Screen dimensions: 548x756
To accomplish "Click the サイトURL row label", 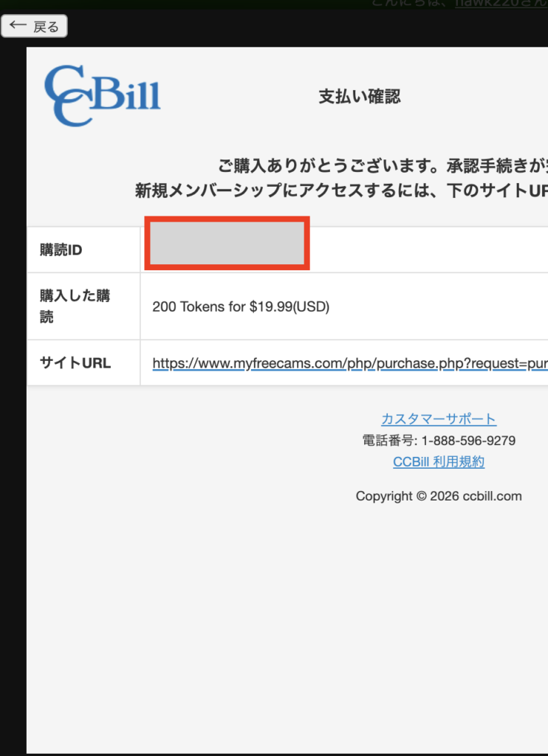I will pyautogui.click(x=75, y=362).
